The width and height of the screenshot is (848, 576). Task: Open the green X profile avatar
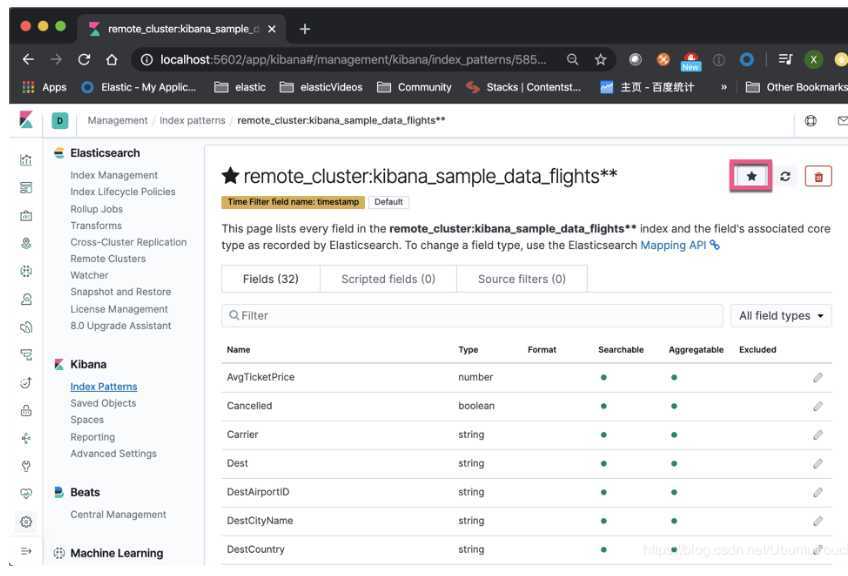pos(813,59)
